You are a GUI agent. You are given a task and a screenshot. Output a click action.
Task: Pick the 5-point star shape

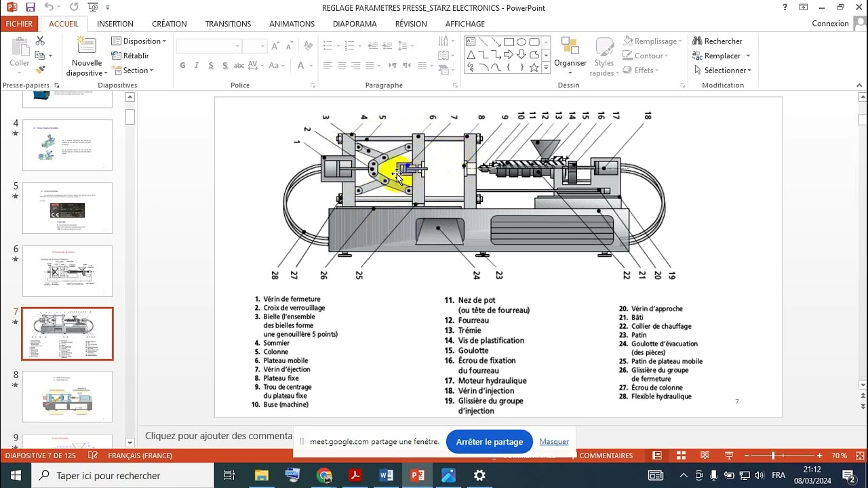(534, 67)
